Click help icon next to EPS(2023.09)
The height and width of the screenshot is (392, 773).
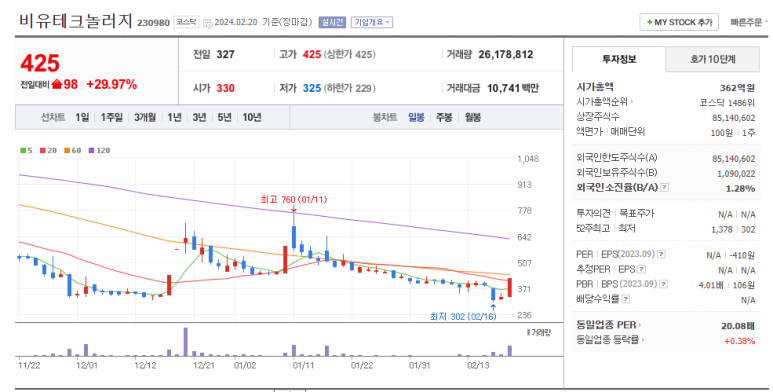coord(661,254)
